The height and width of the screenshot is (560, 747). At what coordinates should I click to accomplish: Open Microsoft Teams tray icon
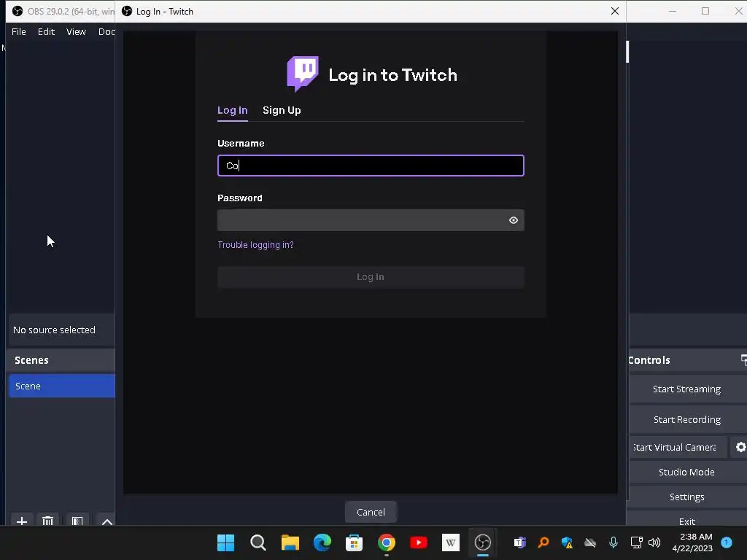519,542
